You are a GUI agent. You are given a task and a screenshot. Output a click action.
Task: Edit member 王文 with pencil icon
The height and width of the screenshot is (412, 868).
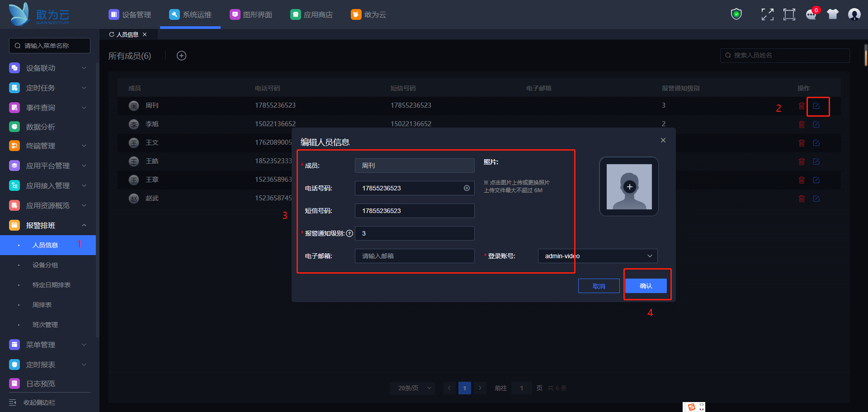pyautogui.click(x=816, y=143)
